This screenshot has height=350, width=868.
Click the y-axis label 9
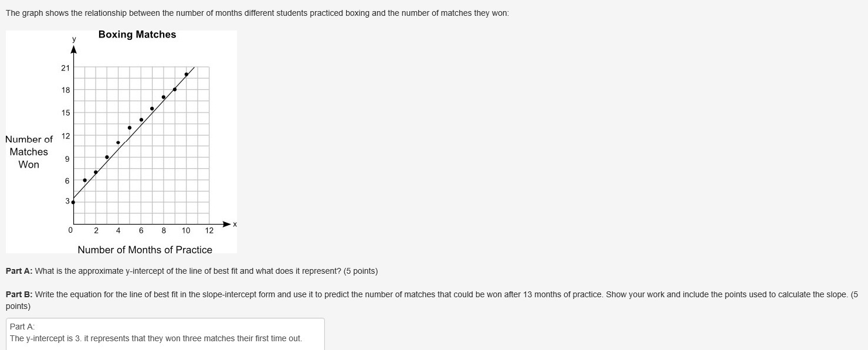tap(67, 158)
